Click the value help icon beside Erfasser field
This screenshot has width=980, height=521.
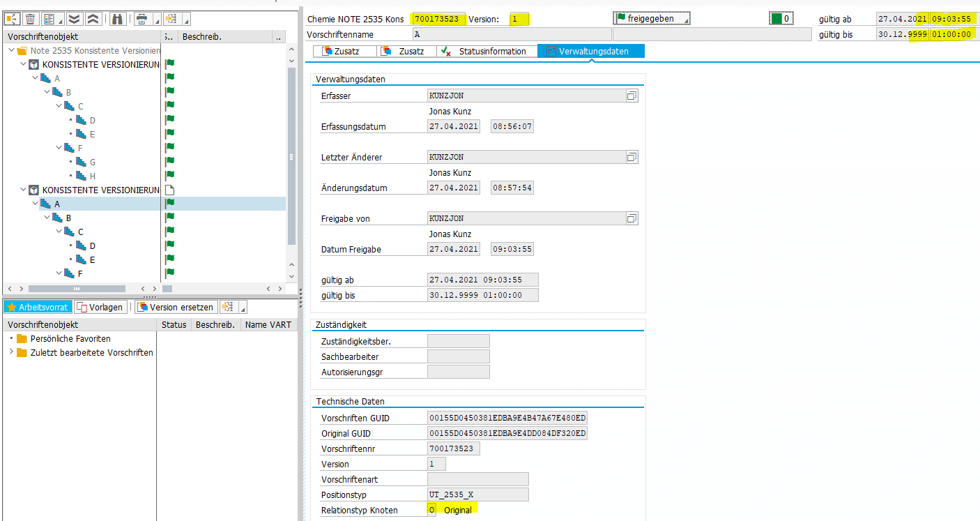click(631, 96)
